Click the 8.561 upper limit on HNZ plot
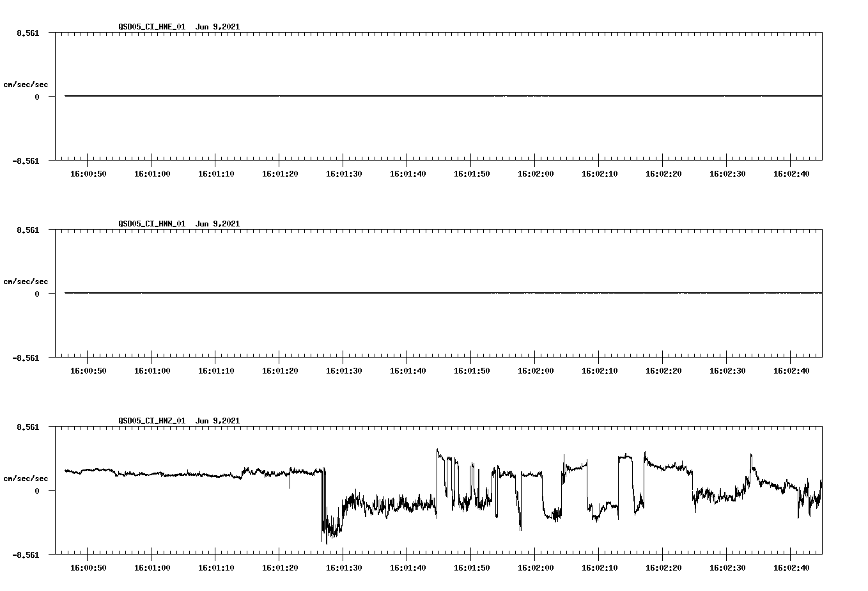 [28, 427]
